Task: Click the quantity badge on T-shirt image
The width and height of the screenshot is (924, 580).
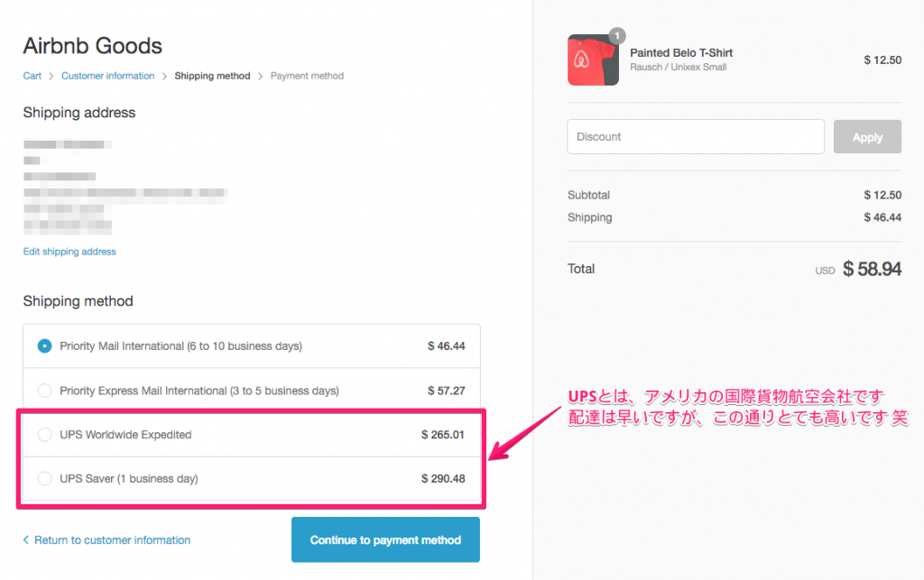Action: pos(617,36)
